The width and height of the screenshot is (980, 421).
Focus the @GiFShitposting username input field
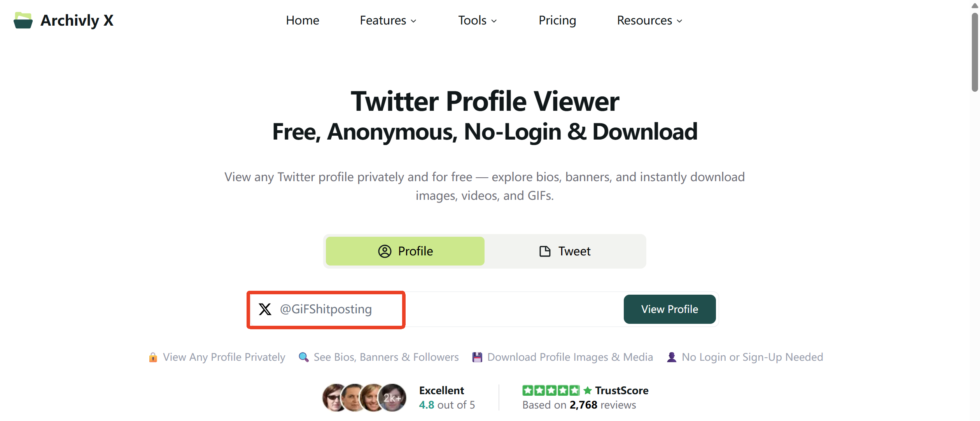point(447,309)
